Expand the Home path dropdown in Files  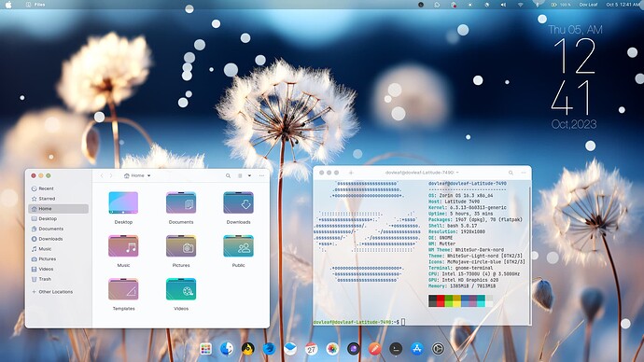coord(148,175)
